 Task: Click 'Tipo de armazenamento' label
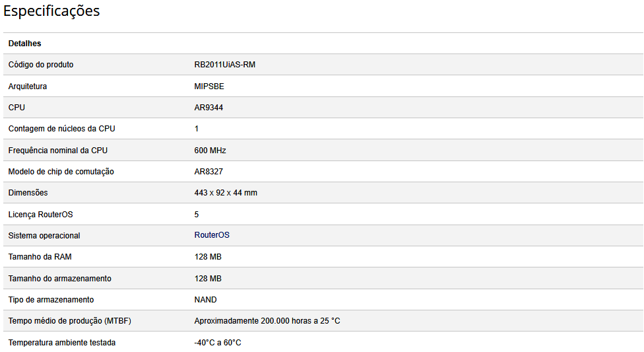pos(51,300)
